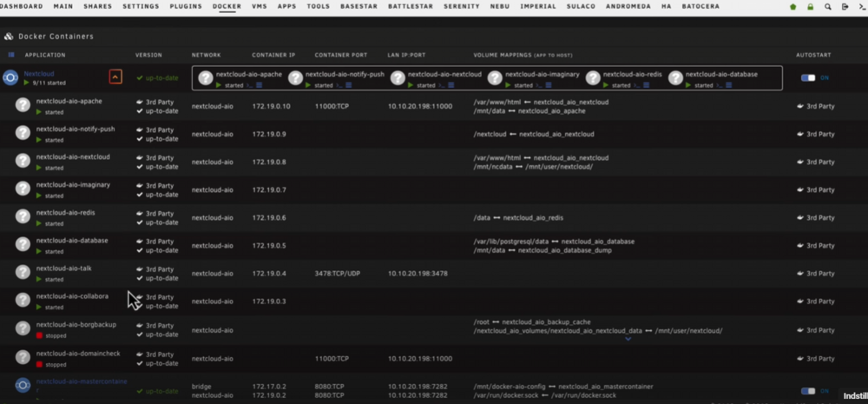Open console for database in folder preview
The image size is (868, 404).
[719, 85]
